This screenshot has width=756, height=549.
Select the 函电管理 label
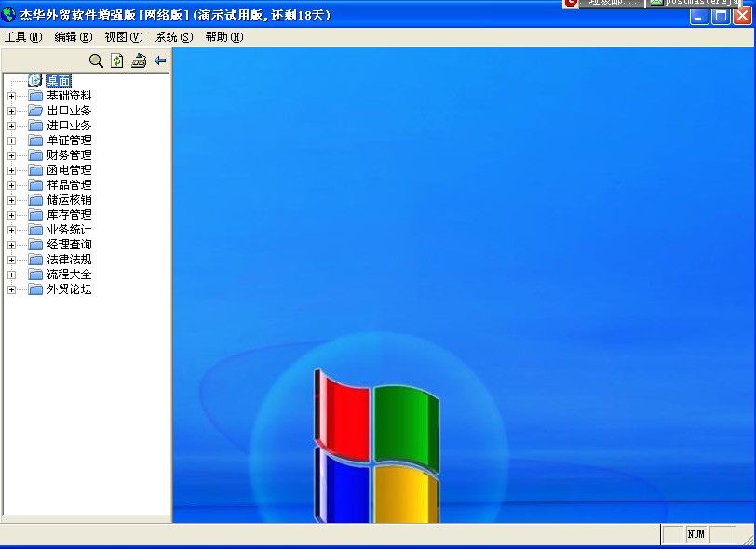(x=69, y=170)
